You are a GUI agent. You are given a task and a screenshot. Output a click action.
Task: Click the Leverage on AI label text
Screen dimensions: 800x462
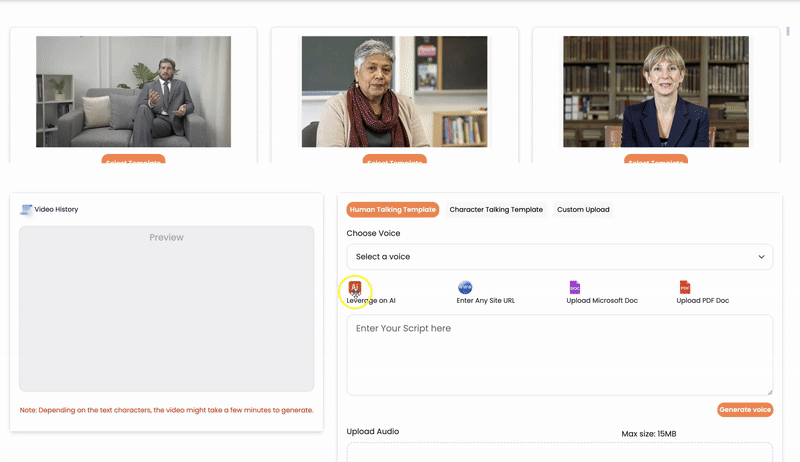371,301
